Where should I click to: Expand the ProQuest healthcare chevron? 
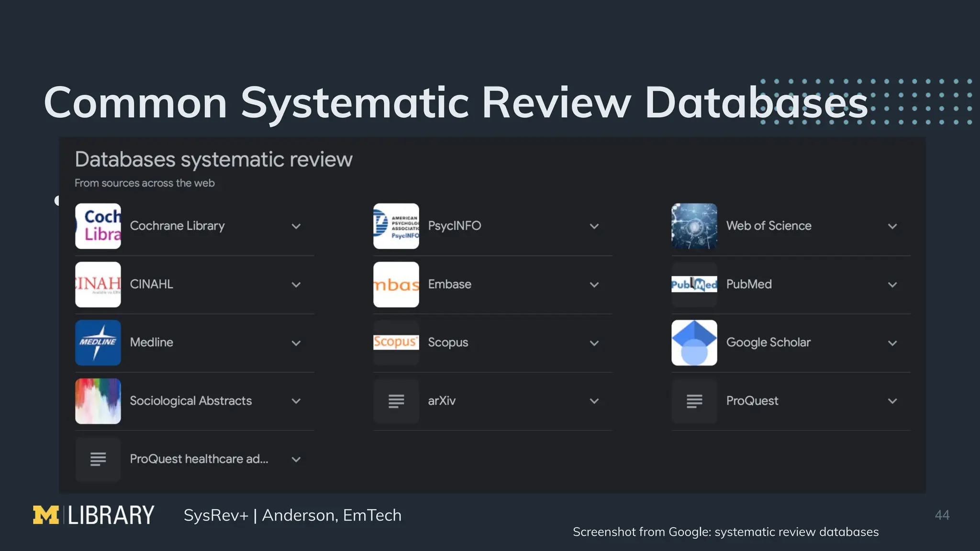pos(296,460)
